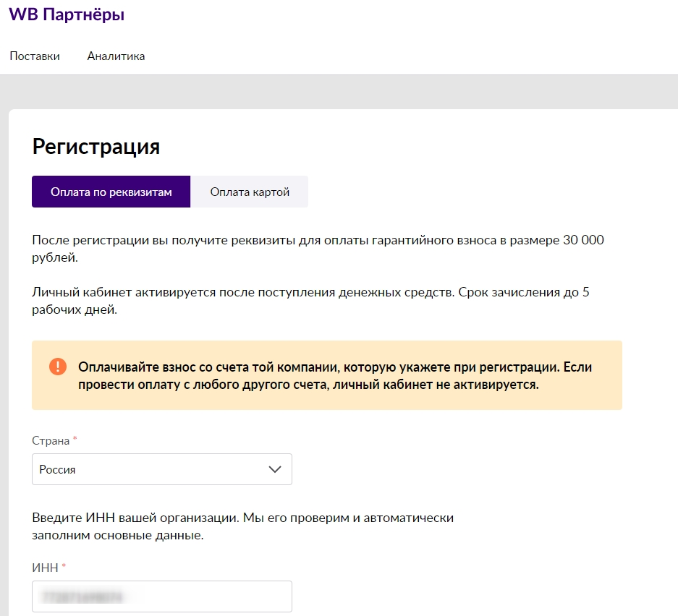
Task: Focus the ИНН input field
Action: coord(161,596)
